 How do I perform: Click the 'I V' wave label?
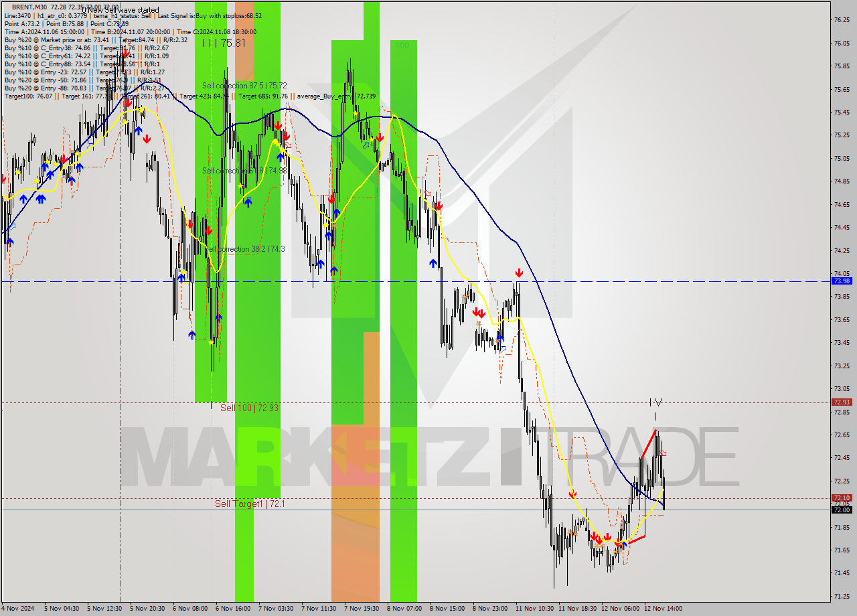click(x=655, y=402)
